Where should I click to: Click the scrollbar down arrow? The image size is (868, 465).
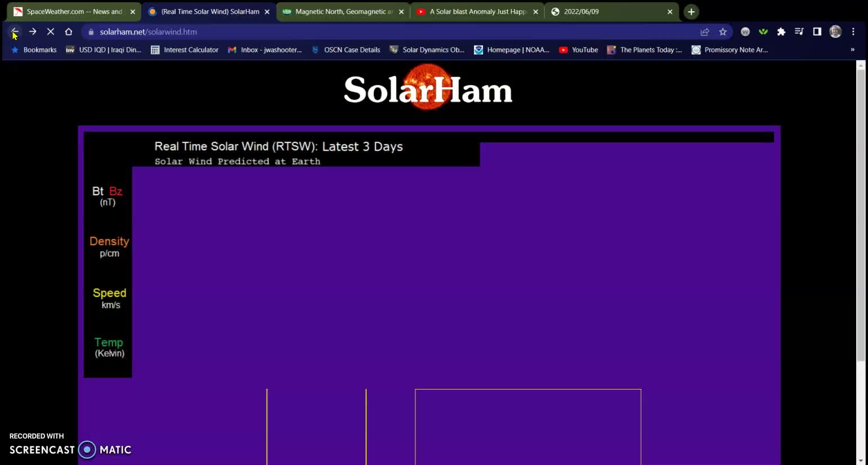(x=861, y=460)
